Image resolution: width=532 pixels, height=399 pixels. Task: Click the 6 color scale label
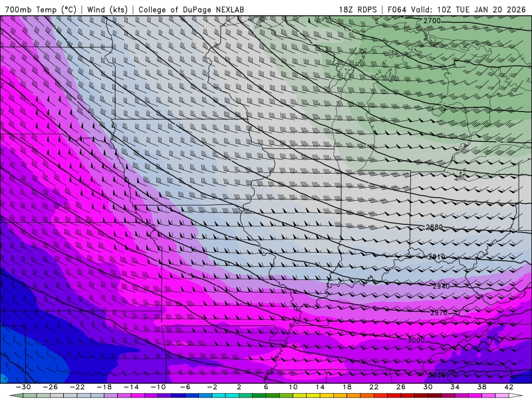[266, 387]
